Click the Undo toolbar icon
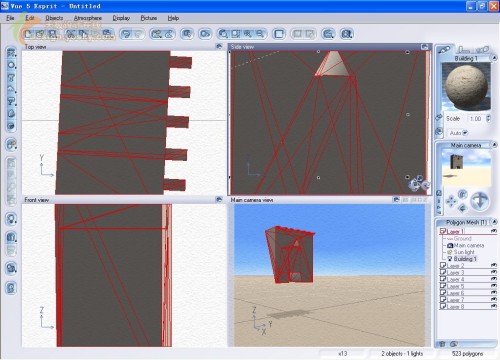Image resolution: width=500 pixels, height=360 pixels. click(x=126, y=34)
